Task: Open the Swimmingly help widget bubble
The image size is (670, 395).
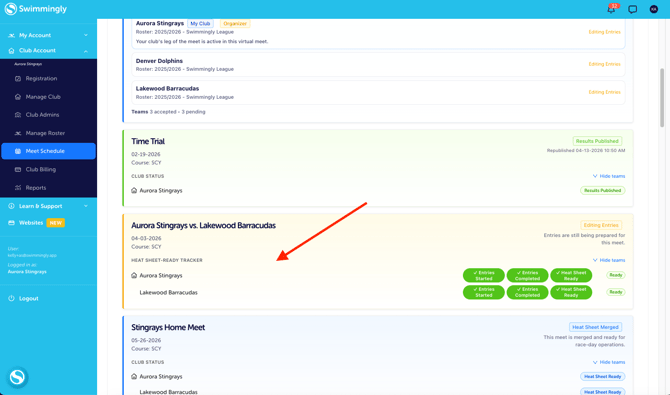Action: point(18,377)
